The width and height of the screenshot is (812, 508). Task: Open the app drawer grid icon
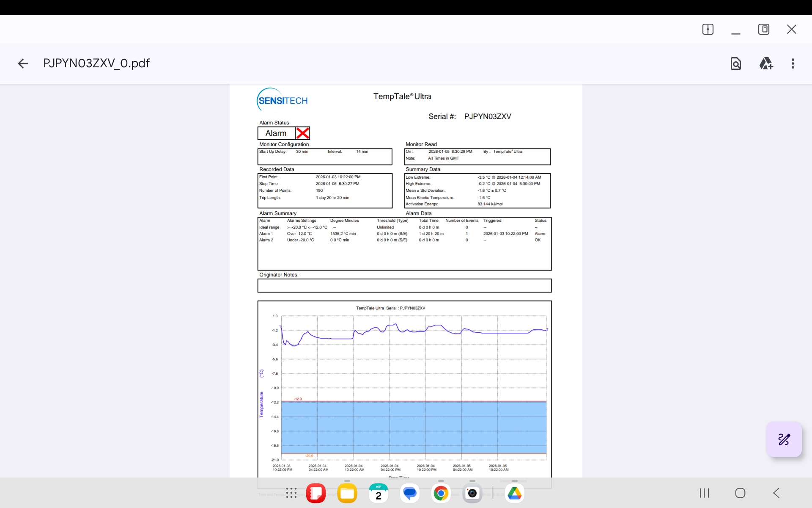coord(291,493)
